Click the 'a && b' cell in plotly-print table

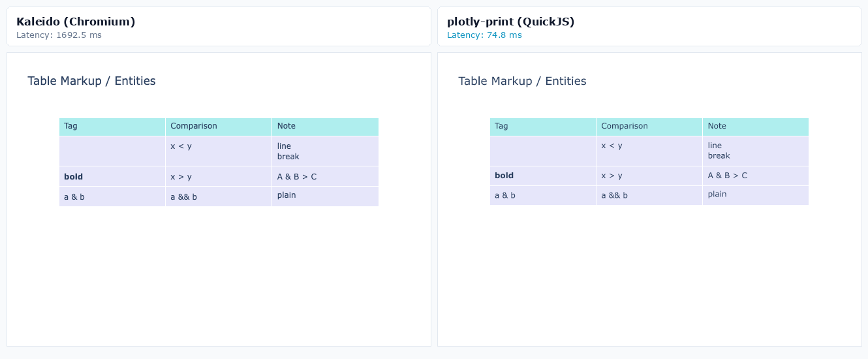(x=649, y=195)
